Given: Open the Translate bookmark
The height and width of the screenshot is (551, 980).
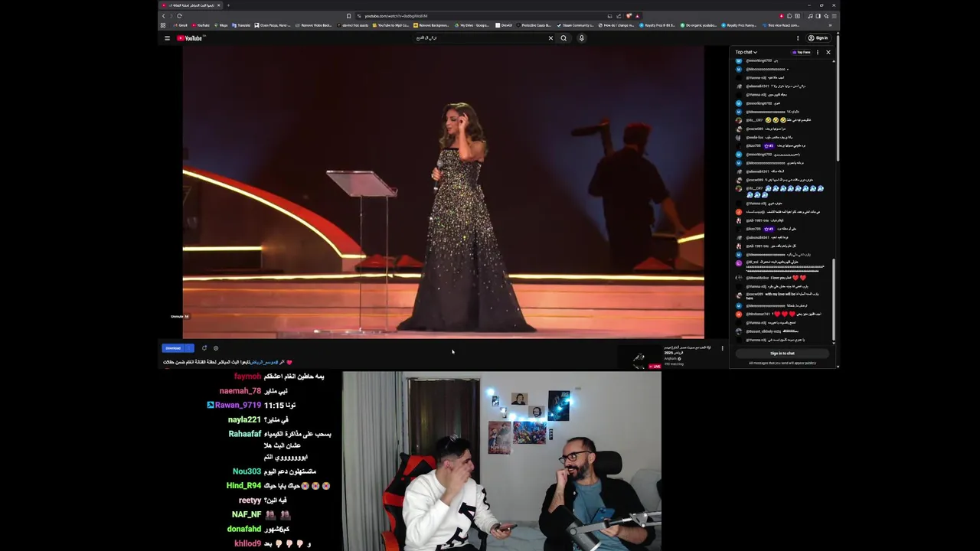Looking at the screenshot, I should 242,25.
